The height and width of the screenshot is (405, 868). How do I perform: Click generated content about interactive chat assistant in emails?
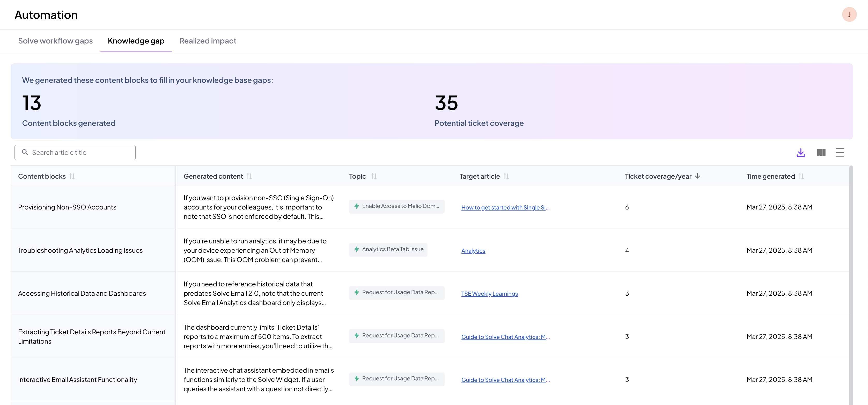[259, 380]
